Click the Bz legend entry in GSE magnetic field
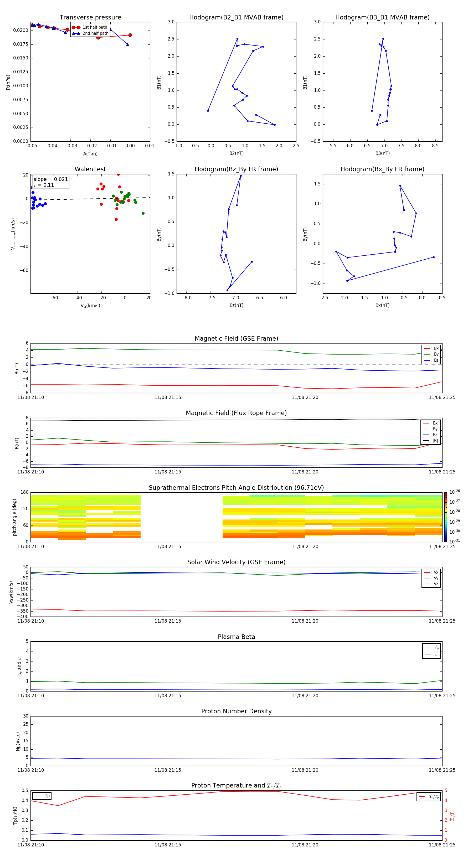The height and width of the screenshot is (868, 473). click(x=431, y=360)
